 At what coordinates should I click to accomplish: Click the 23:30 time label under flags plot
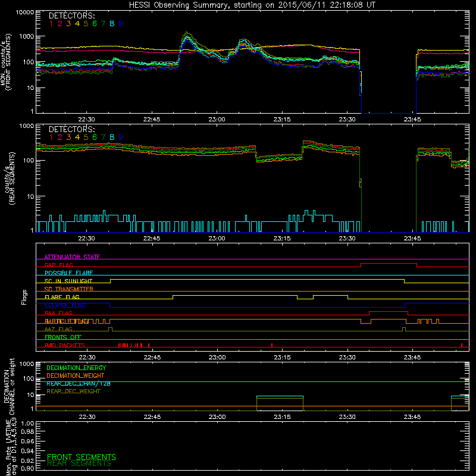347,358
